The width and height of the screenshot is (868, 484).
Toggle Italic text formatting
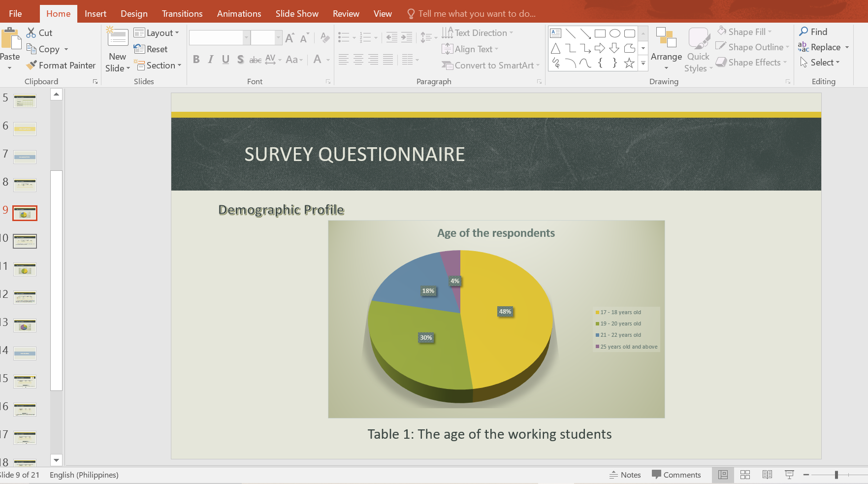pos(211,60)
